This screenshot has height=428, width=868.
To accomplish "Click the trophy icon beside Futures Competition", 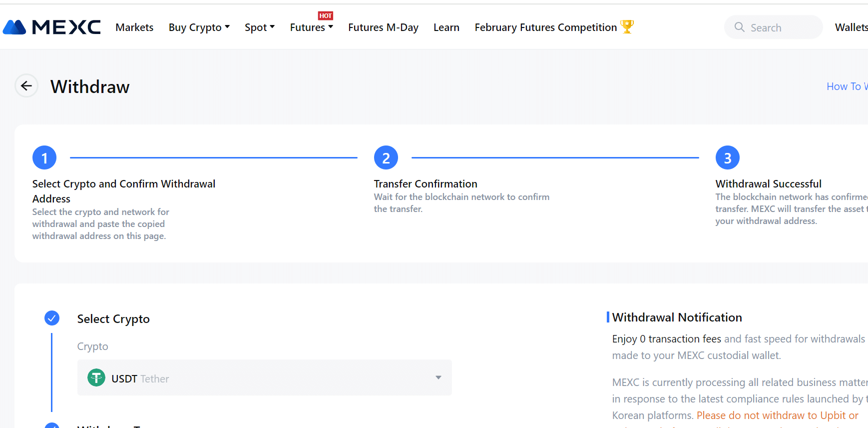I will 627,26.
